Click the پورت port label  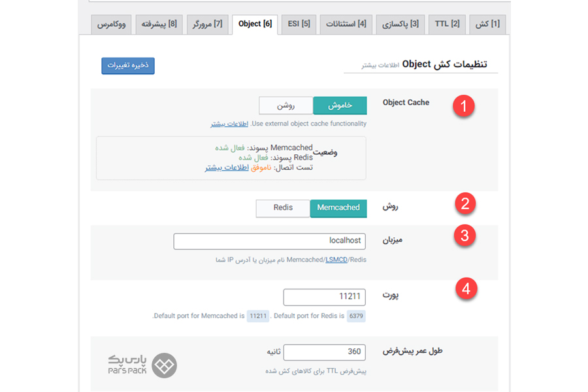coord(391,295)
